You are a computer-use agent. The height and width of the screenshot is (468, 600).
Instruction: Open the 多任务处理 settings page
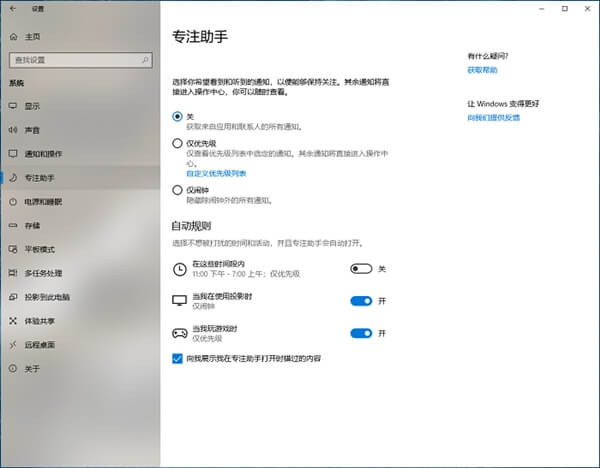coord(43,273)
